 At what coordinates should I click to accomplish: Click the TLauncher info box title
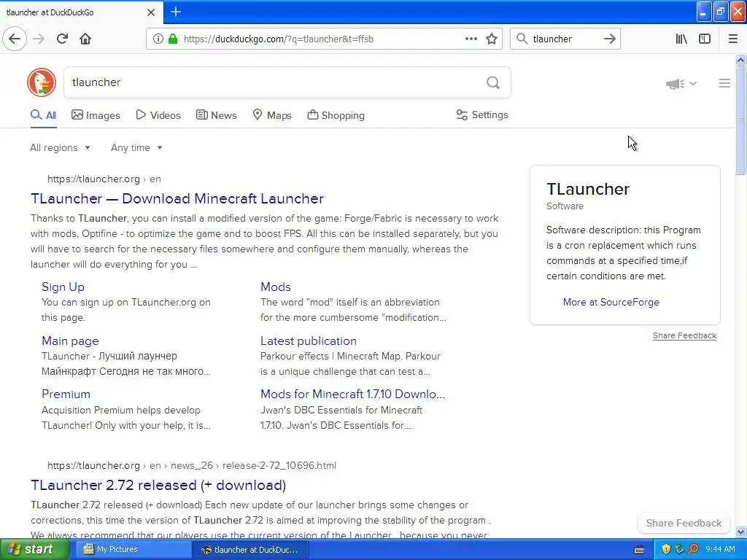588,189
